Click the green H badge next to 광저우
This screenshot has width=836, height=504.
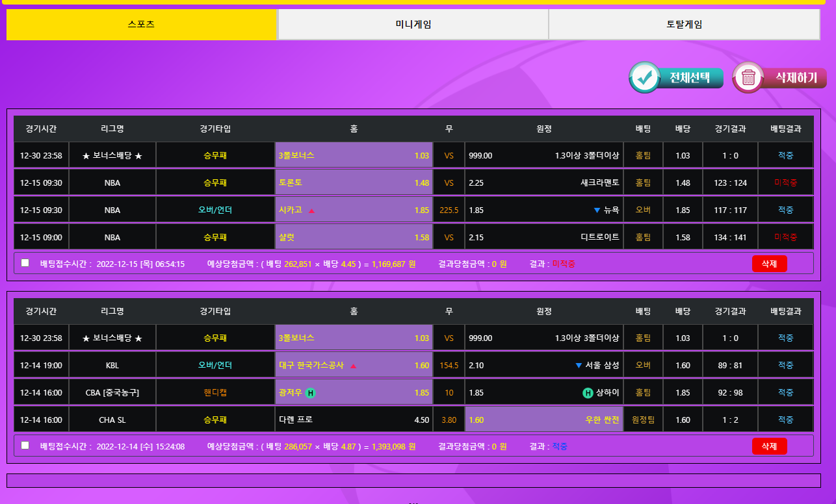coord(311,393)
